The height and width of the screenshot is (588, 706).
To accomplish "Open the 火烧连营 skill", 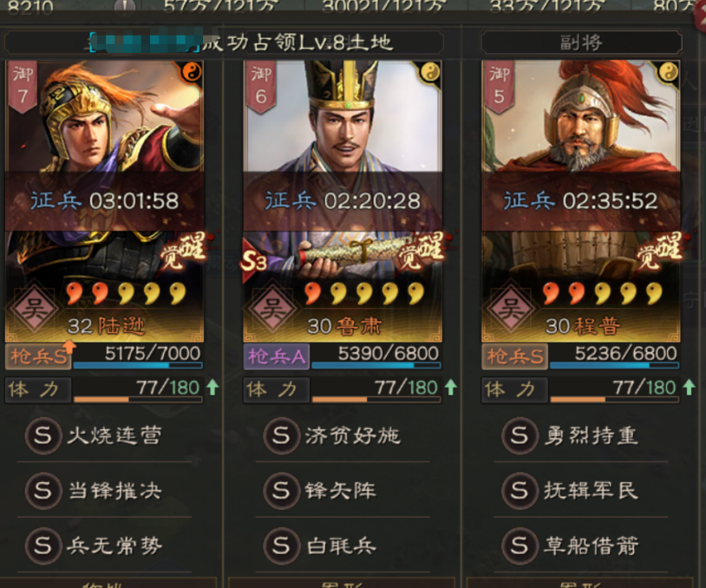I will tap(95, 435).
